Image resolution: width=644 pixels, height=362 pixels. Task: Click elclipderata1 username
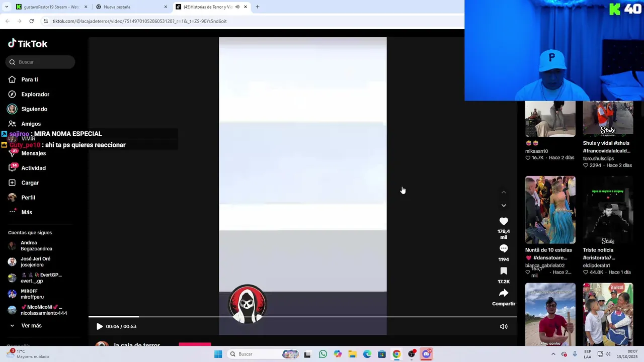pyautogui.click(x=596, y=265)
